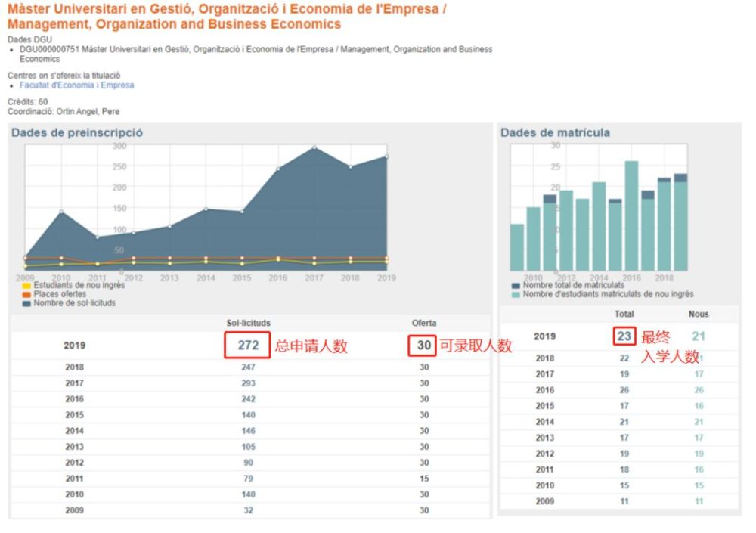Toggle the 'Nombre de sol·licituds' legend marker
756x533 pixels.
[27, 303]
